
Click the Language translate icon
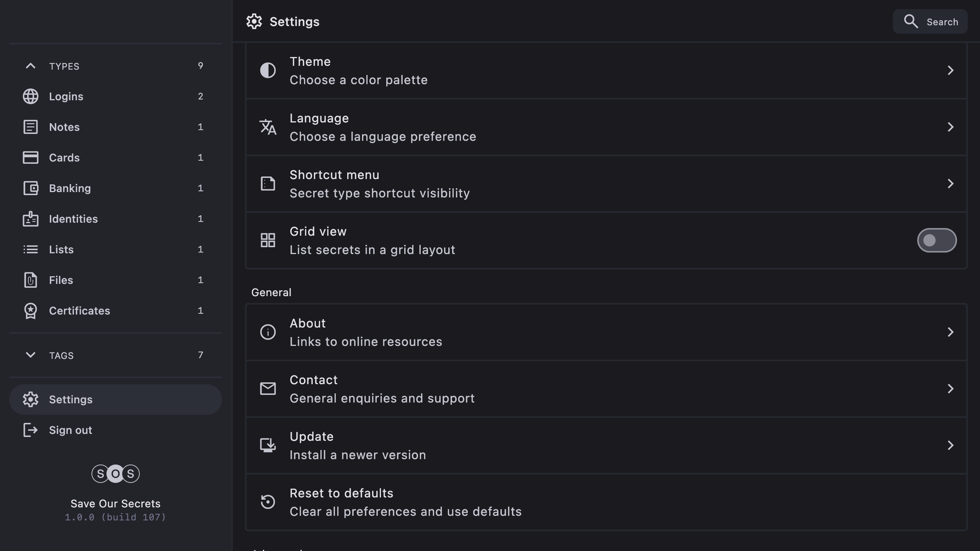point(268,127)
